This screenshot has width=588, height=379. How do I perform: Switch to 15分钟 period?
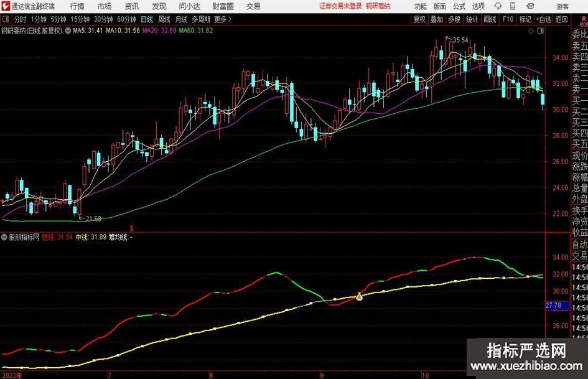click(x=80, y=19)
